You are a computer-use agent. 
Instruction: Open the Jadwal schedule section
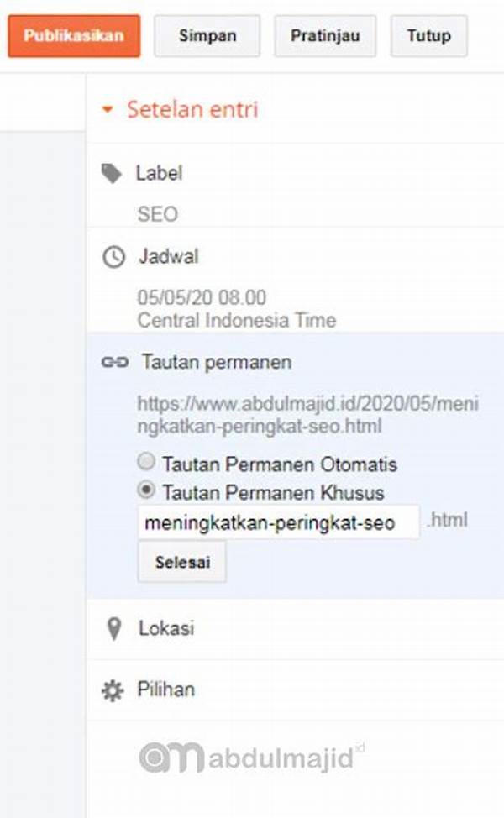(168, 257)
